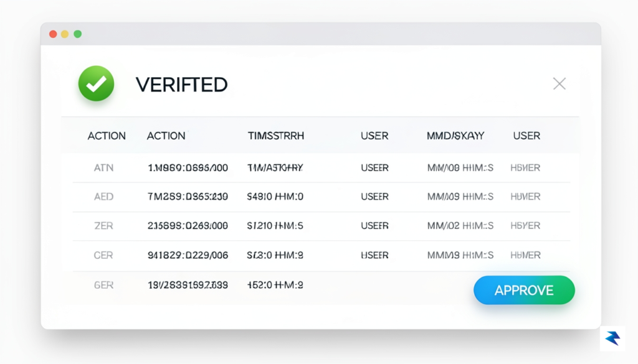Click the blue-green APPROVE button
The height and width of the screenshot is (364, 638).
pyautogui.click(x=524, y=290)
